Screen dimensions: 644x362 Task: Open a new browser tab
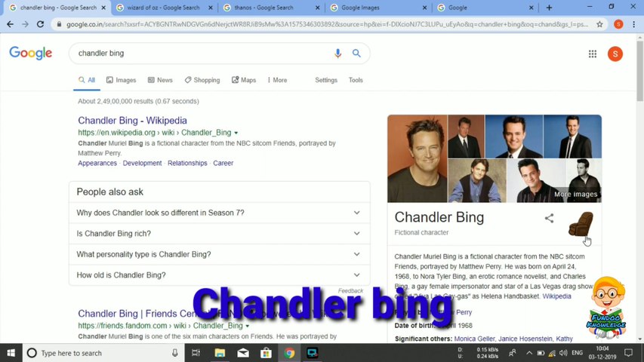pyautogui.click(x=549, y=8)
